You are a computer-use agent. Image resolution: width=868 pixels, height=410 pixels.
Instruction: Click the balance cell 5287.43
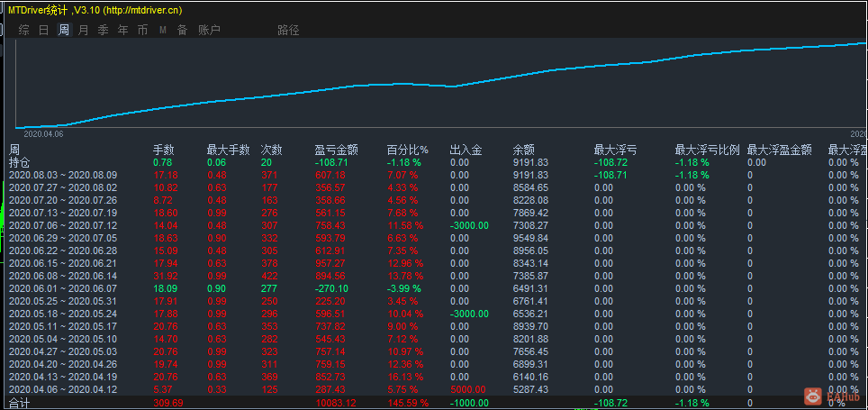pos(530,389)
